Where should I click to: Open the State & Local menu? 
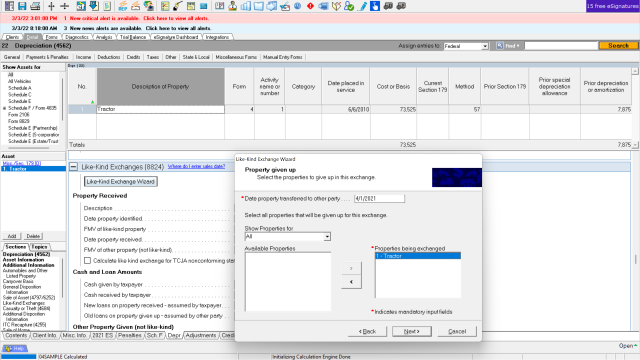(196, 57)
